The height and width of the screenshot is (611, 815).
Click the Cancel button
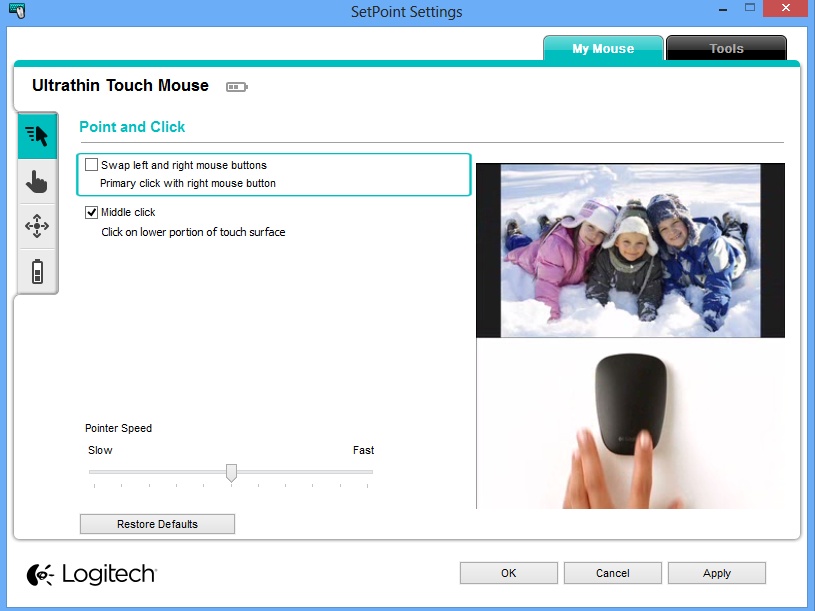(x=612, y=573)
